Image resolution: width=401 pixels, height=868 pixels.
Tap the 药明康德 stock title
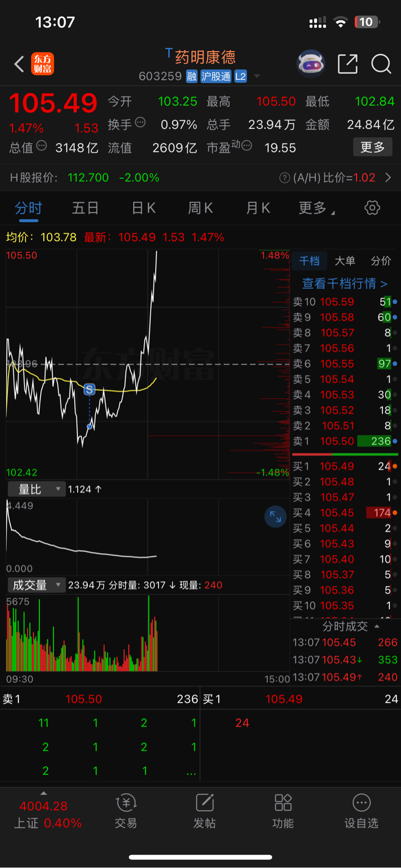pos(205,57)
